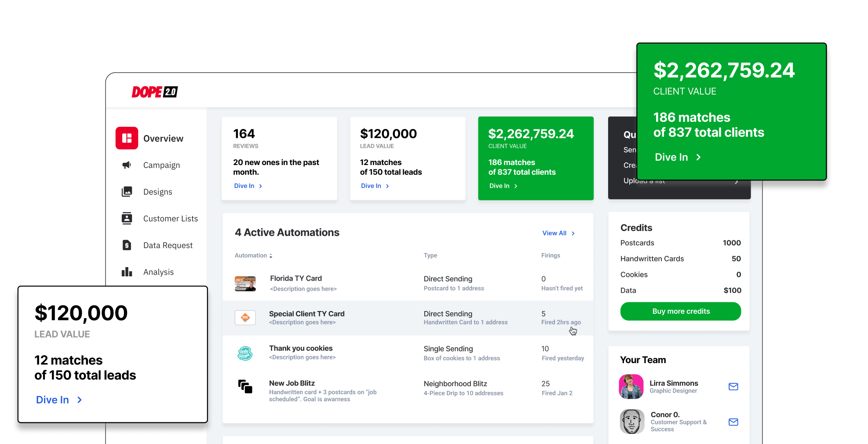Click chevron next to View All
The width and height of the screenshot is (868, 444).
(x=573, y=234)
